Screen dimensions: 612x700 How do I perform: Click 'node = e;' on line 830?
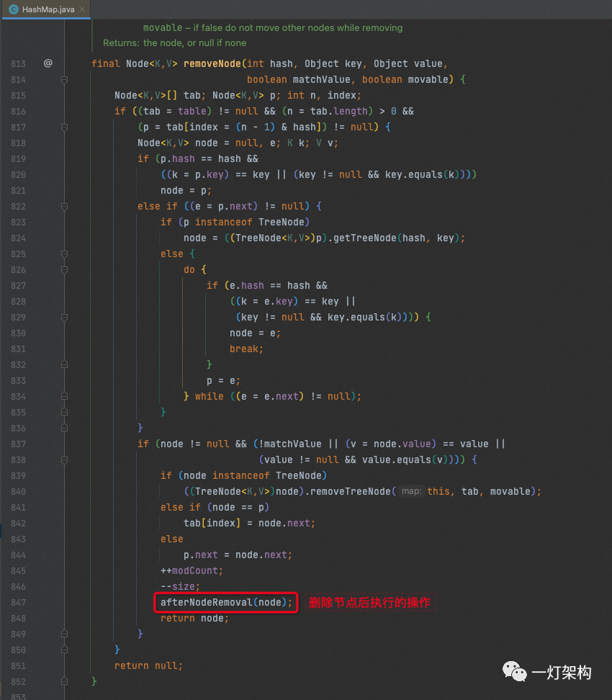(255, 333)
